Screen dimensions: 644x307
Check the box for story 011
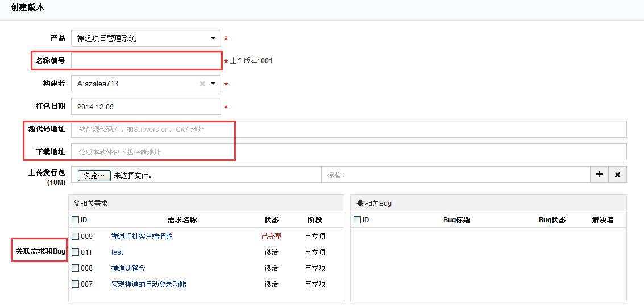coord(76,252)
